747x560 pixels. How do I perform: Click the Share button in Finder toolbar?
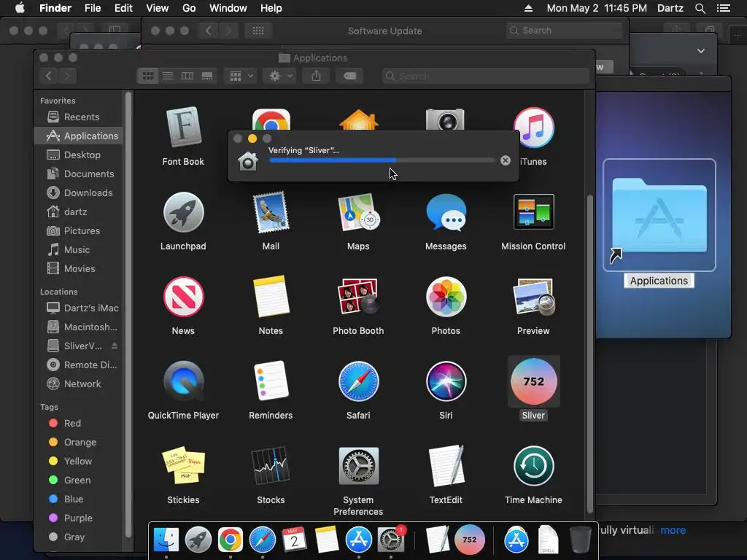[x=316, y=76]
